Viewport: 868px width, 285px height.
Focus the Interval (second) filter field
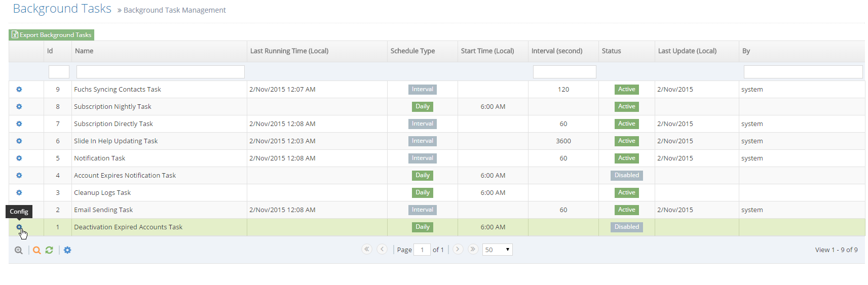point(564,72)
